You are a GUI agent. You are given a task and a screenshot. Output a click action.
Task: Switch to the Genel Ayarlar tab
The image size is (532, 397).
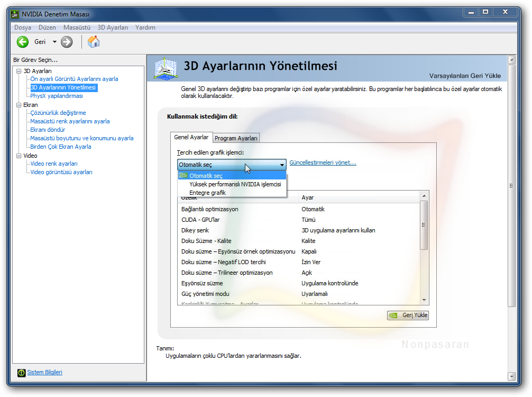point(191,137)
